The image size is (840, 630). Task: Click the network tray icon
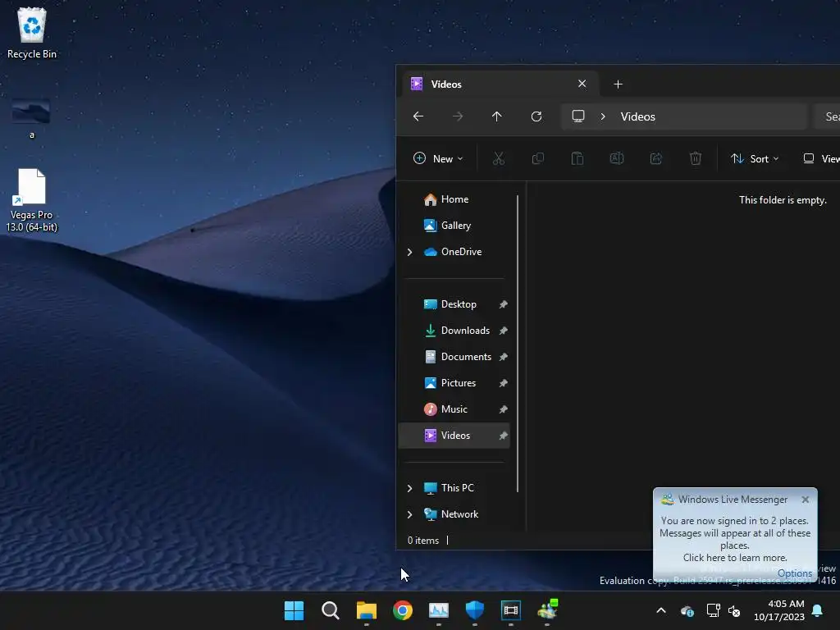[x=713, y=610]
